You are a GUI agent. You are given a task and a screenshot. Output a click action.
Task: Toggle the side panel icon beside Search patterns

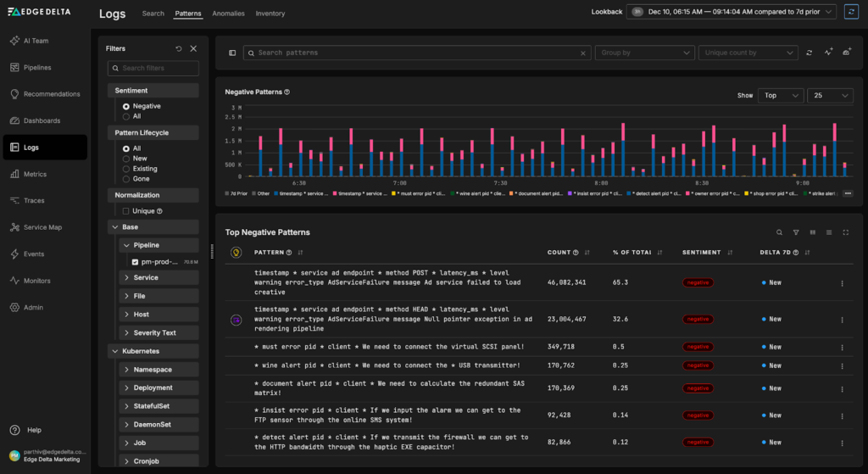tap(232, 53)
